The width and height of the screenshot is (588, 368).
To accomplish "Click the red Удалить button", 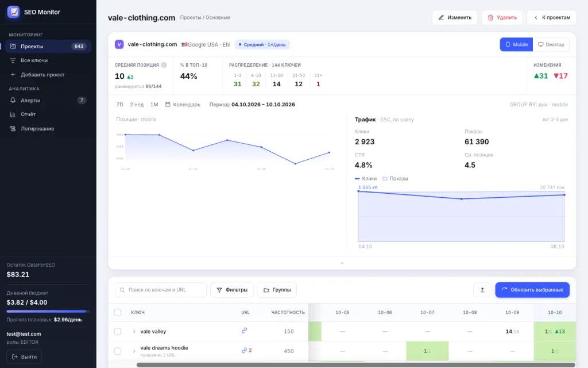I will pos(502,18).
